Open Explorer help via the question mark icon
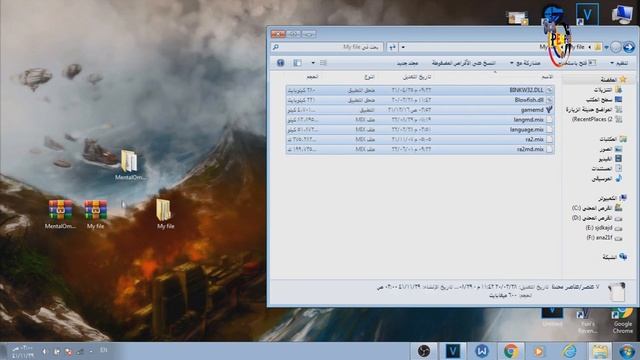 pos(280,63)
